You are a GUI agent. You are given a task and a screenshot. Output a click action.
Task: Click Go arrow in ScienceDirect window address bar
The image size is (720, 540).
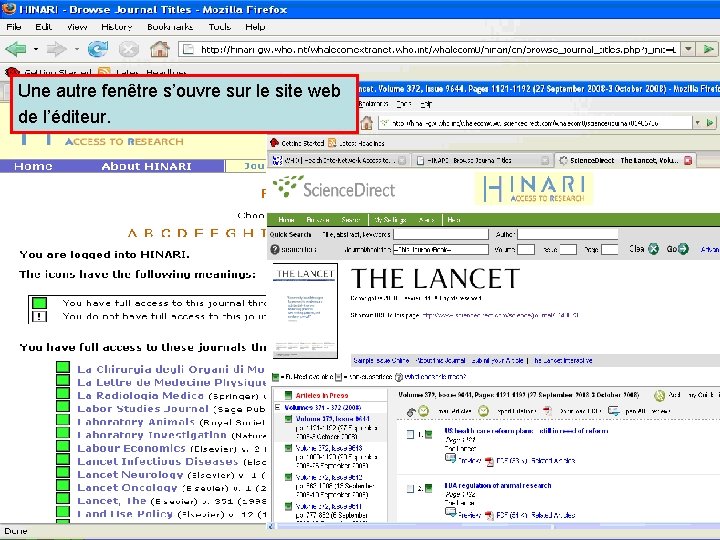[x=710, y=123]
